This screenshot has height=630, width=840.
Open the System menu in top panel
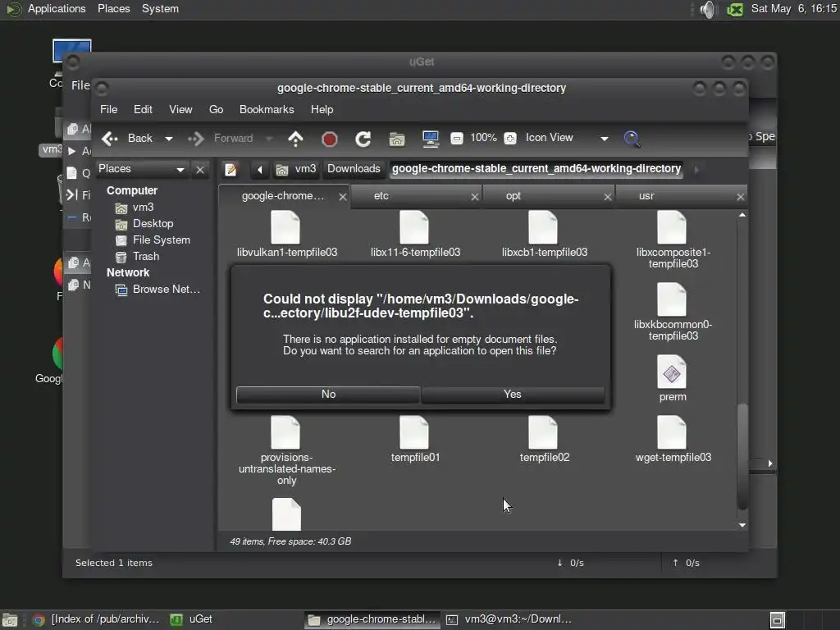coord(160,8)
